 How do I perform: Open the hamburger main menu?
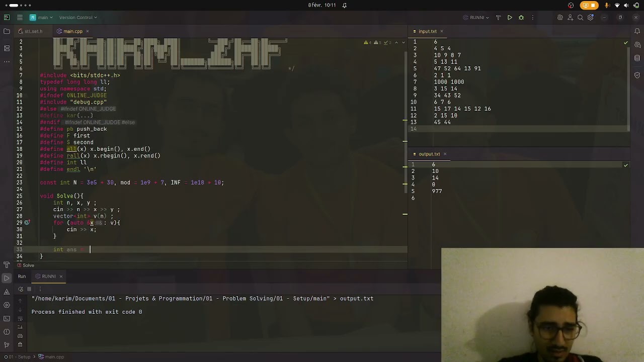pos(20,18)
